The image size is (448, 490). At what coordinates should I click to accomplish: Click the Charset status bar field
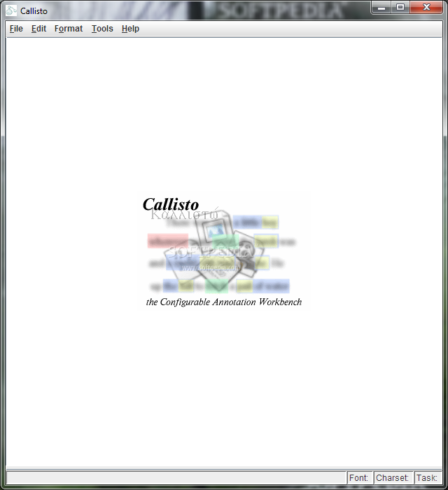pyautogui.click(x=393, y=478)
